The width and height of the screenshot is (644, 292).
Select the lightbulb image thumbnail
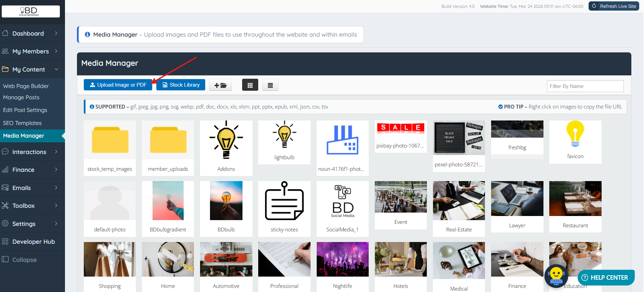[x=284, y=142]
